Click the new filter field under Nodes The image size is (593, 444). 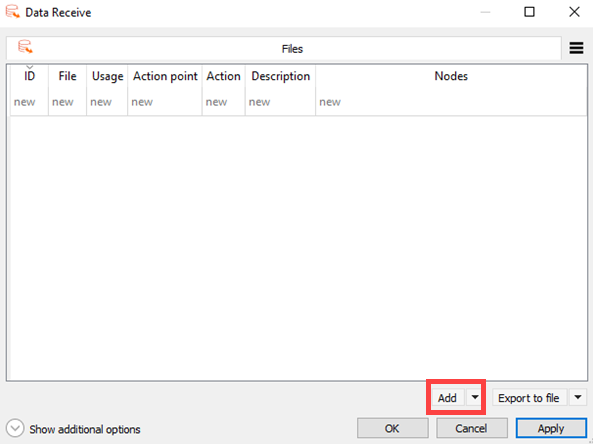pos(451,102)
